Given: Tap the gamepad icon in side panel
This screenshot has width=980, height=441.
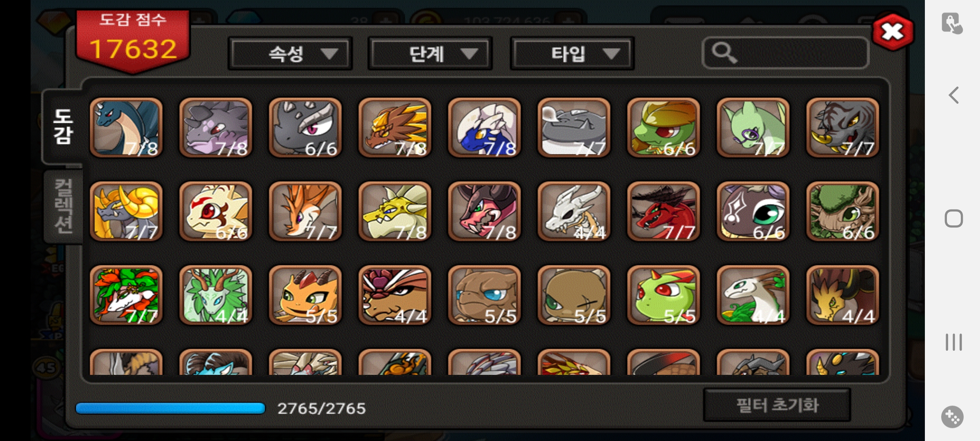Looking at the screenshot, I should click(x=952, y=417).
